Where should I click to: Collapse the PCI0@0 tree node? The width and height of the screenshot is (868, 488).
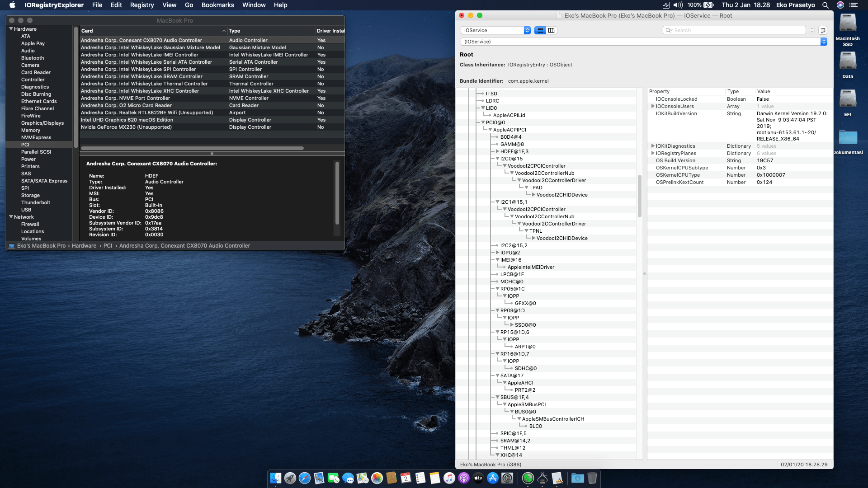[483, 122]
